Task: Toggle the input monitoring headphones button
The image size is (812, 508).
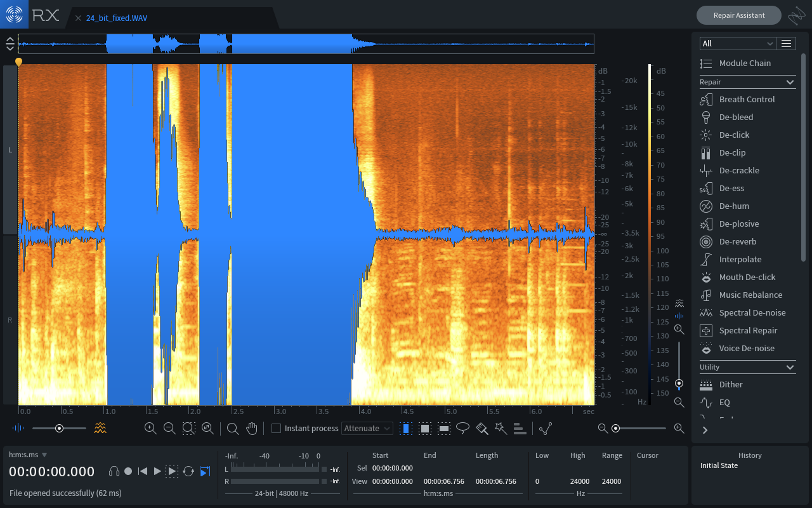Action: coord(114,471)
